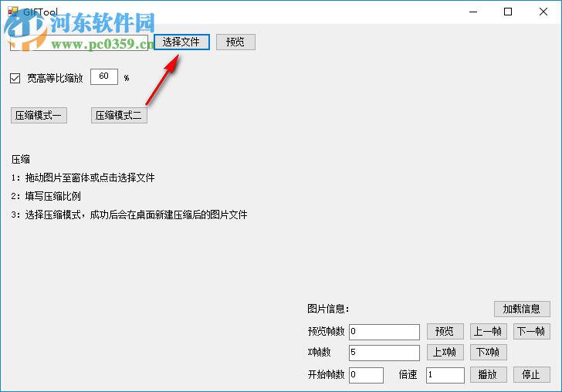
Task: Click the 选择文件 button
Action: pyautogui.click(x=181, y=42)
